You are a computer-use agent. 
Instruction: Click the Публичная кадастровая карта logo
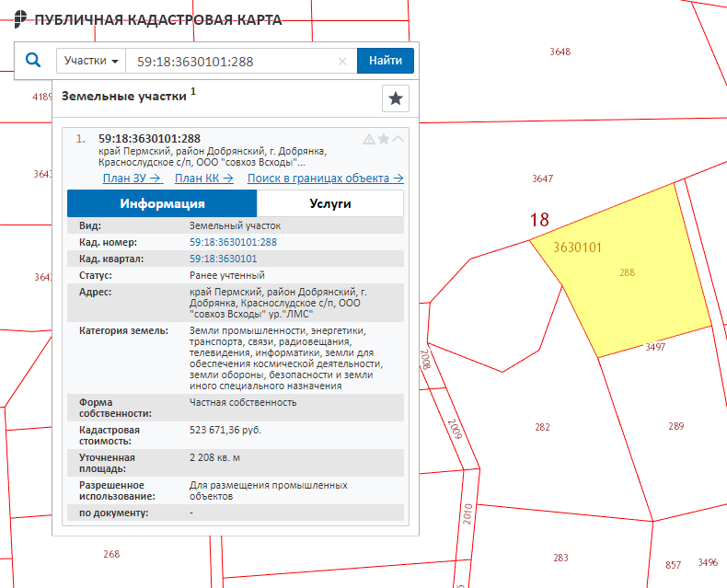click(x=148, y=19)
